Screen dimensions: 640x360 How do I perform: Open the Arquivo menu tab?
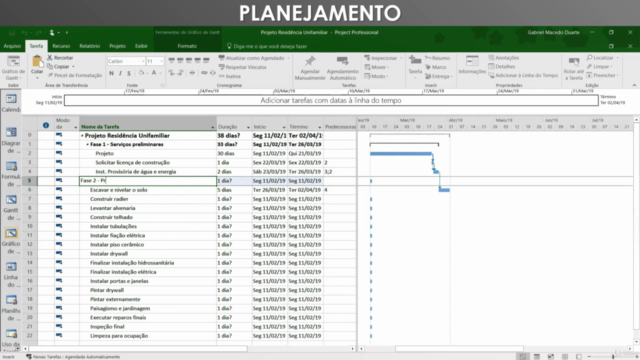[12, 46]
